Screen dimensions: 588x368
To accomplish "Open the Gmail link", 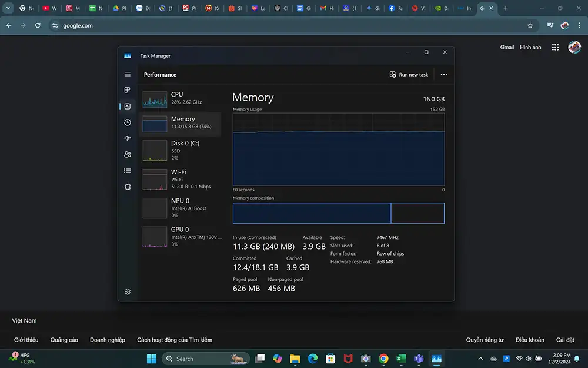I will click(507, 47).
